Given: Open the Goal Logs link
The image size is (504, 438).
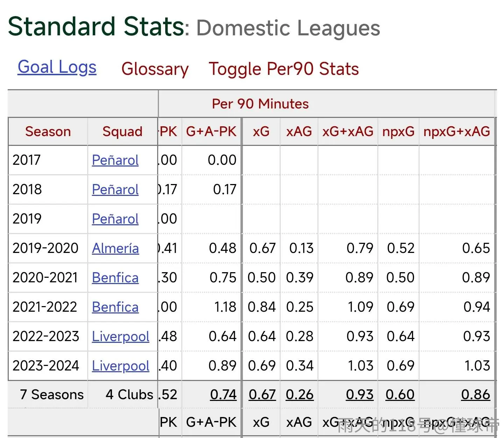Looking at the screenshot, I should (57, 67).
